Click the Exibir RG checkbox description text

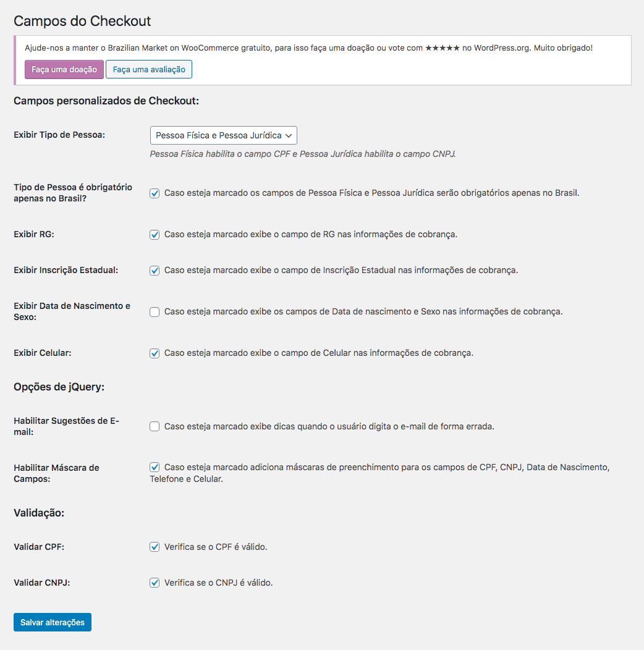[x=310, y=235]
